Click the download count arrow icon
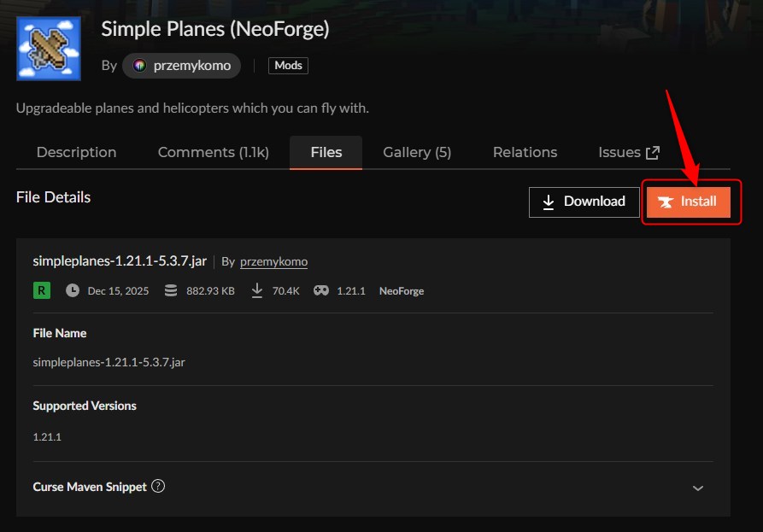Screen dimensions: 763x532 pyautogui.click(x=256, y=290)
